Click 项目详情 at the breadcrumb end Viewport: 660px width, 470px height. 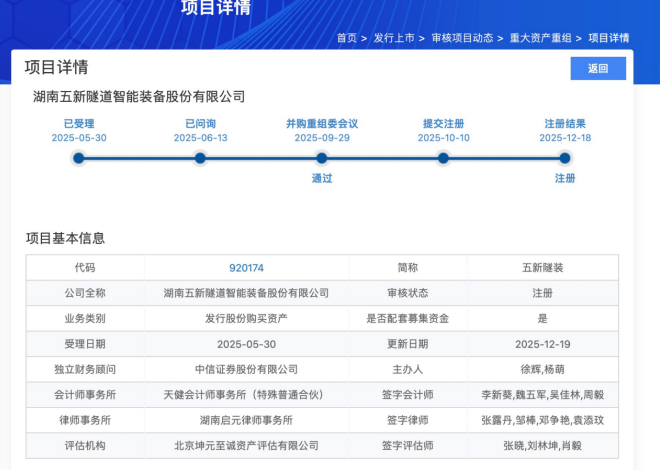click(609, 38)
